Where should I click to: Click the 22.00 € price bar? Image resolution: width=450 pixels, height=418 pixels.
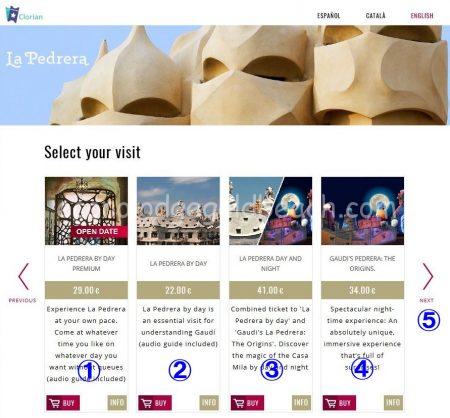tap(178, 290)
